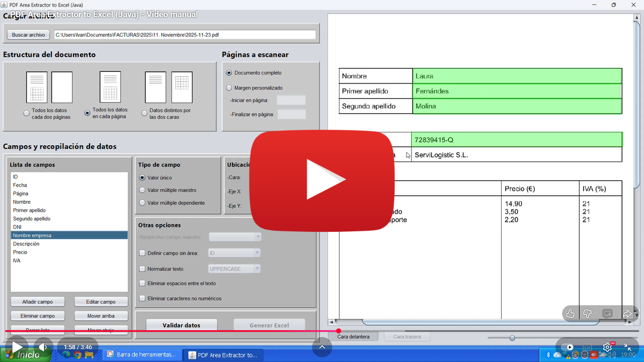Open the Inicio start button

(x=26, y=354)
